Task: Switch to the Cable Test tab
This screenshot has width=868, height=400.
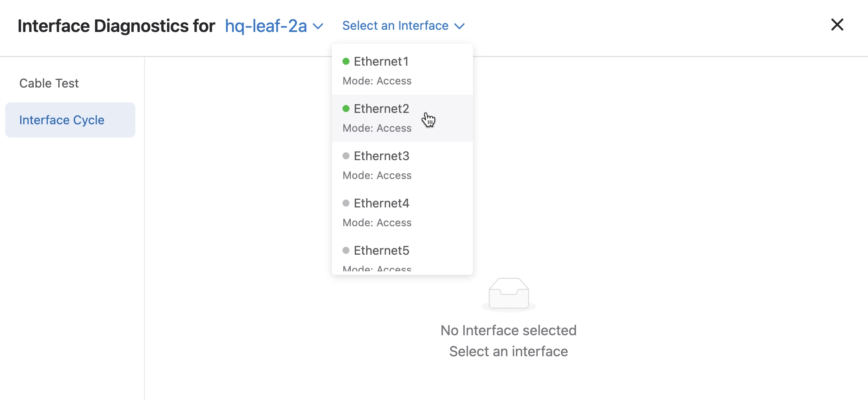Action: coord(49,83)
